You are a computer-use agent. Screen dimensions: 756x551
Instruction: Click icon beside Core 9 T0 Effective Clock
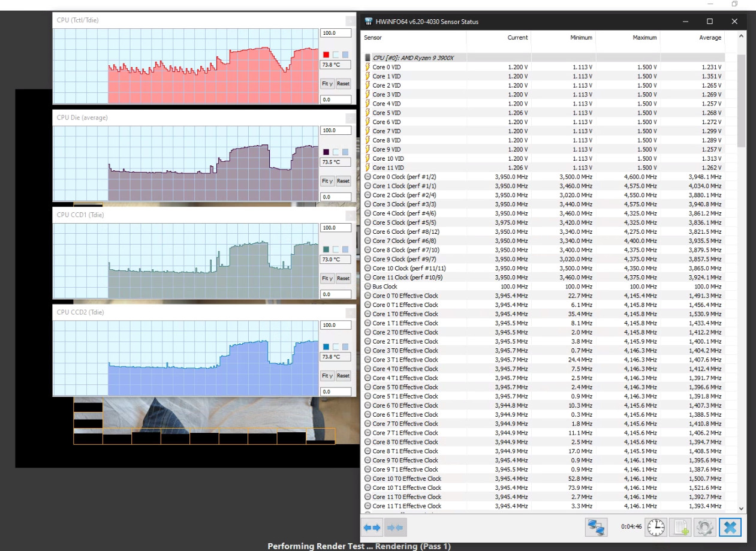368,460
